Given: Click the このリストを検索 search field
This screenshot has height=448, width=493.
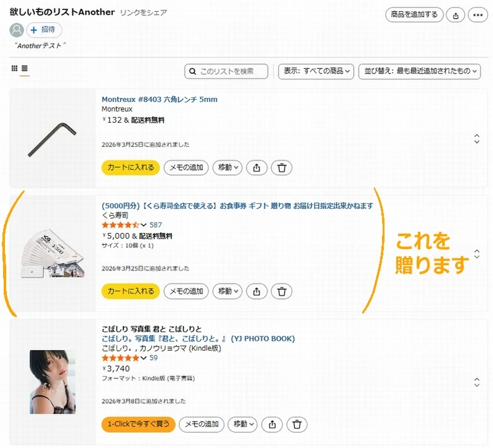Looking at the screenshot, I should pyautogui.click(x=226, y=71).
